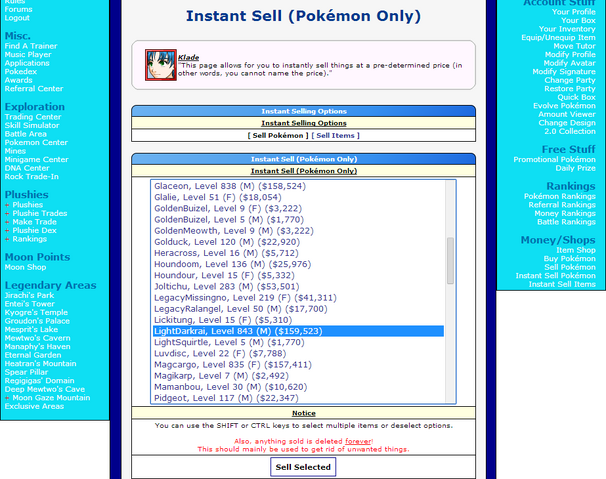Screen dimensions: 606x479
Task: Open the Sell Pokémon option link
Action: [x=278, y=135]
